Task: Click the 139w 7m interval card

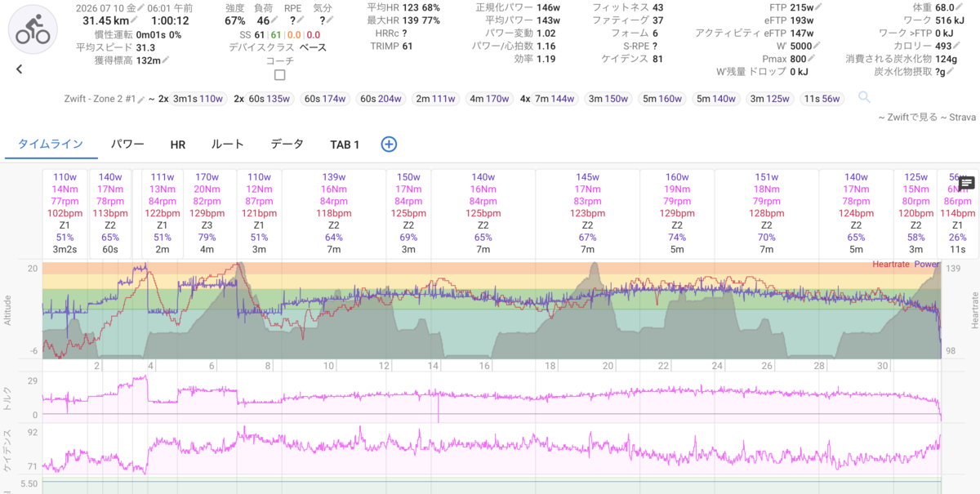Action: (333, 214)
